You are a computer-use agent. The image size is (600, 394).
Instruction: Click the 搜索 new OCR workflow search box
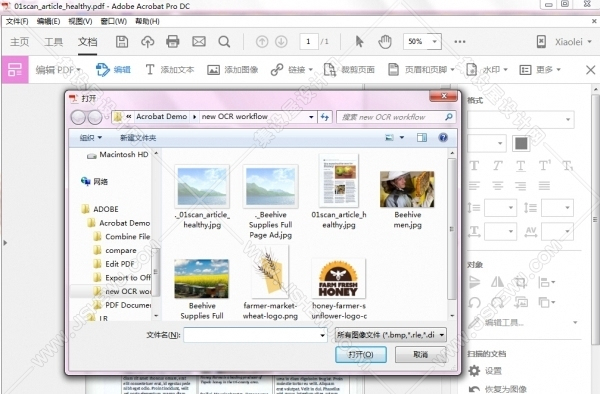pos(396,117)
